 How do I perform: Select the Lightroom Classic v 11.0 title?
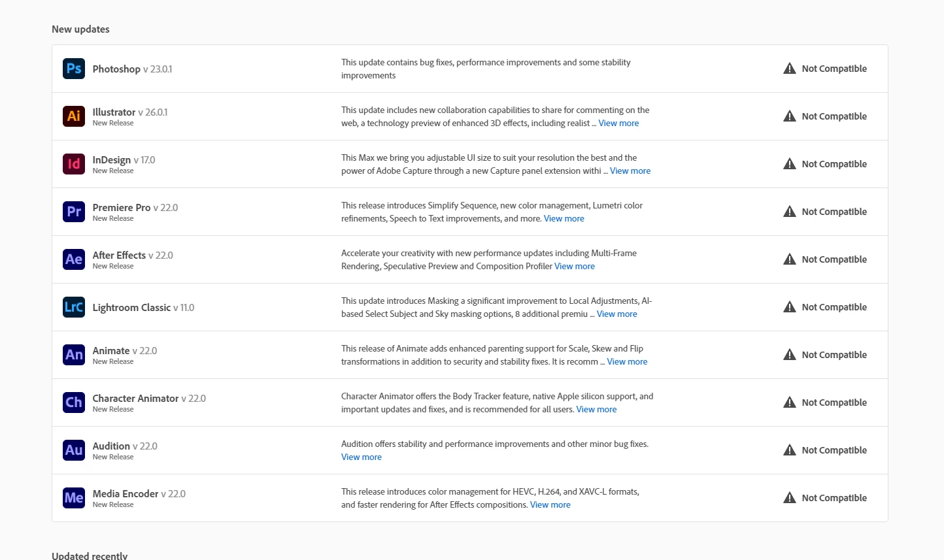tap(144, 307)
